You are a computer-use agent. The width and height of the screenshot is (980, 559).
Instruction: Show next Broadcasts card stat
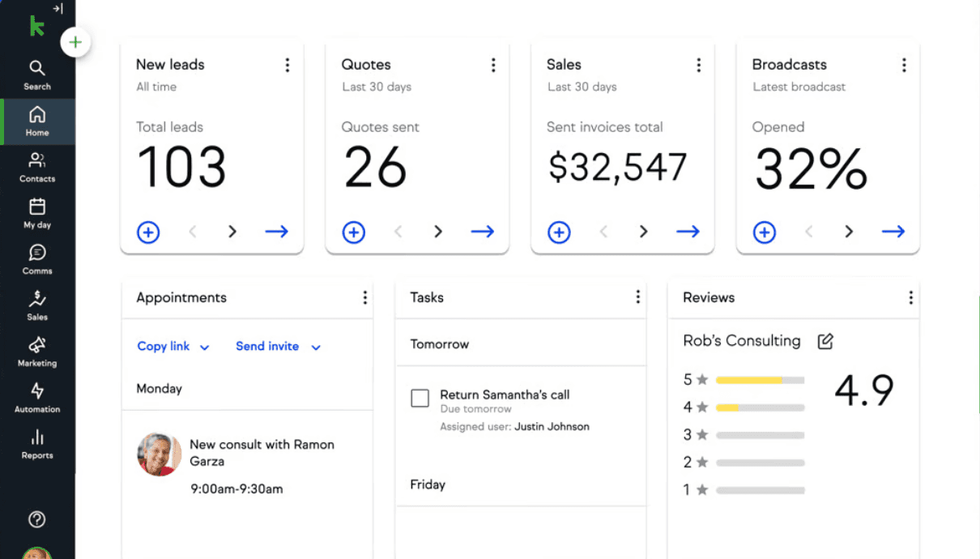(x=849, y=233)
